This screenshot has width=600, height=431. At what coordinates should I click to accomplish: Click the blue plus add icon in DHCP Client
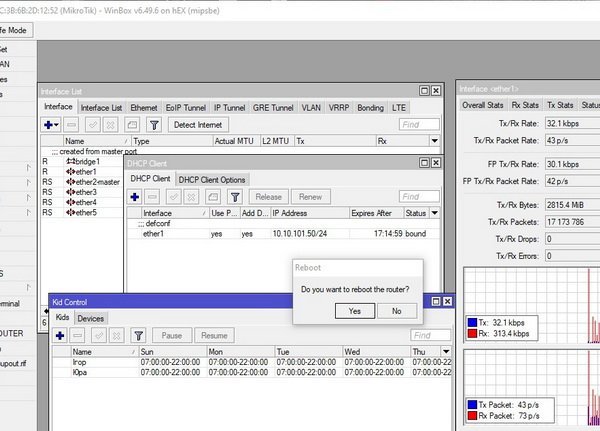134,197
